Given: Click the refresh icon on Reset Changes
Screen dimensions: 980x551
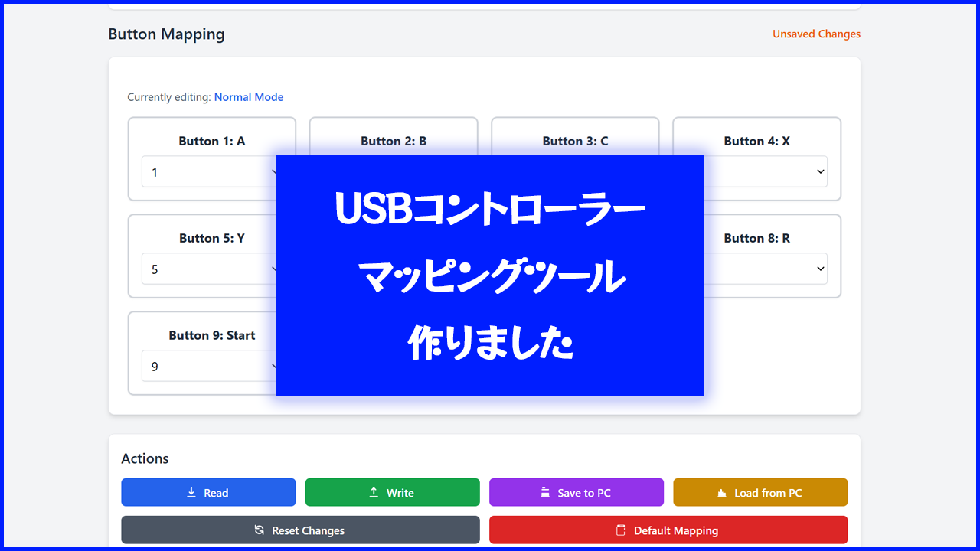Looking at the screenshot, I should (259, 530).
